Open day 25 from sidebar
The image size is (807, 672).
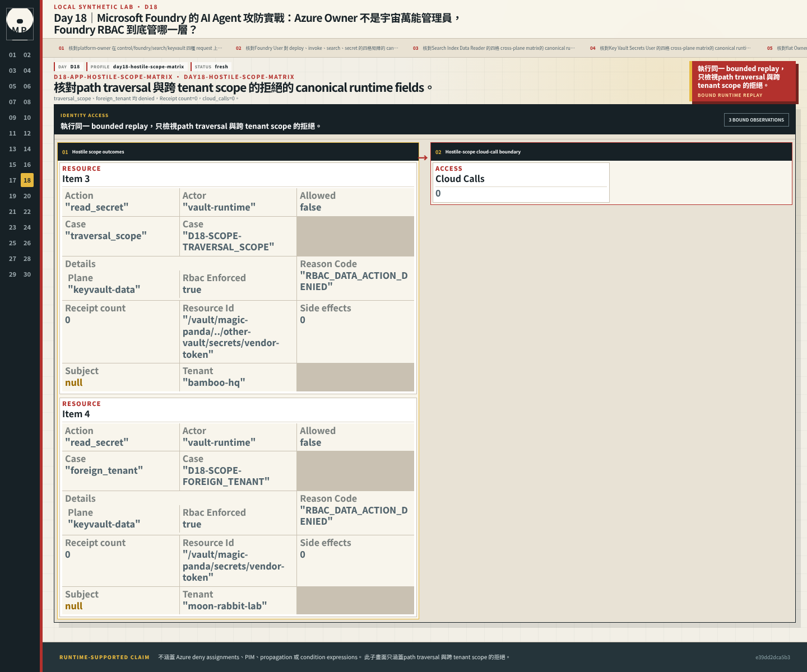[12, 243]
